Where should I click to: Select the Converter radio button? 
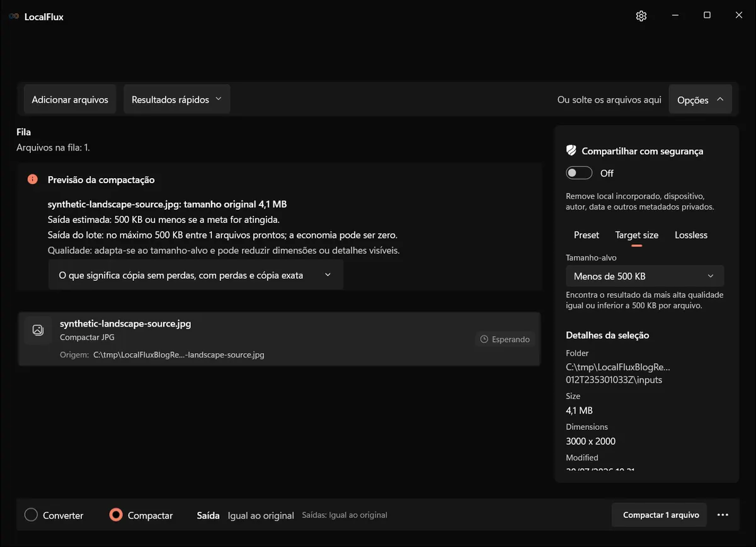[31, 515]
